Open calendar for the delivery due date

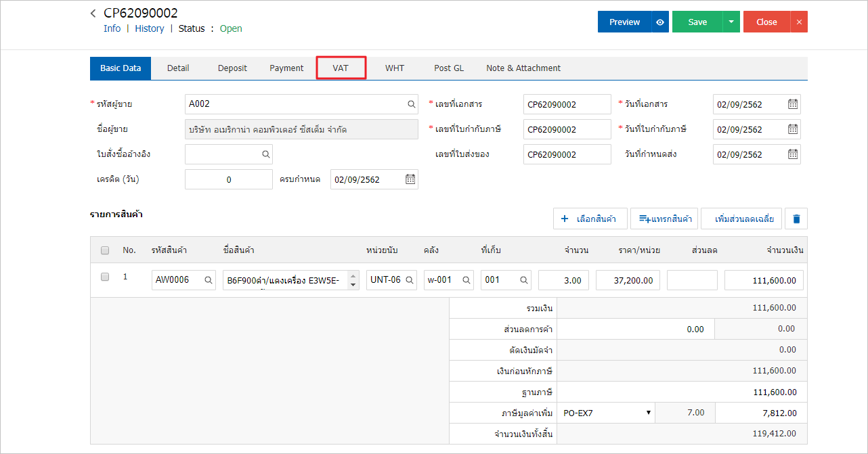click(793, 154)
